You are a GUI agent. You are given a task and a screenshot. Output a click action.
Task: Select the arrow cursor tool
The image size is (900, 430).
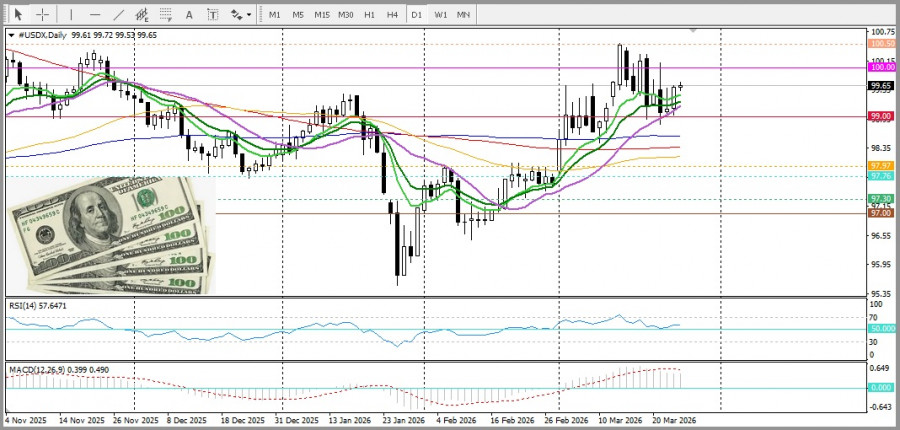(17, 15)
